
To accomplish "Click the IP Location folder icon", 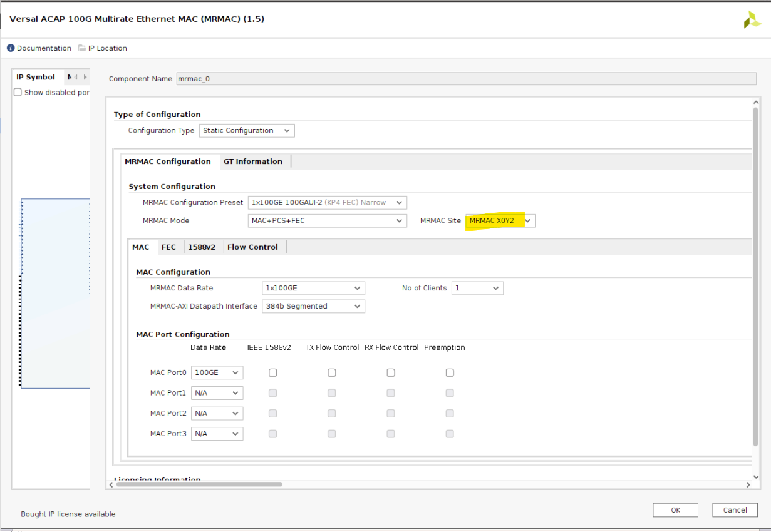I will click(82, 48).
